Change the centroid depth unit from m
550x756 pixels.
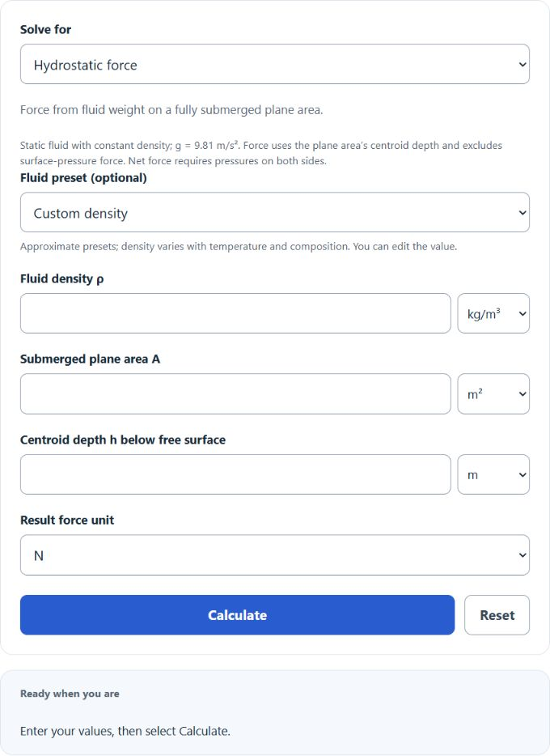(493, 474)
